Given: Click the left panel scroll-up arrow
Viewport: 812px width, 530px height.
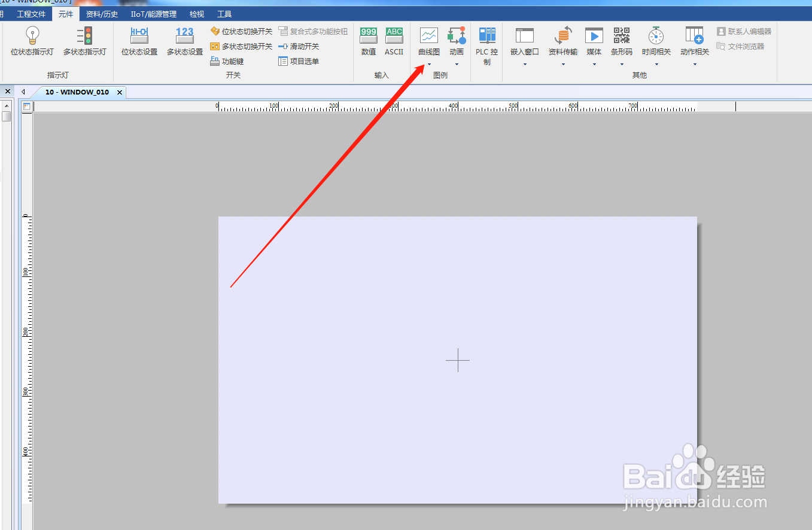Looking at the screenshot, I should pos(6,105).
